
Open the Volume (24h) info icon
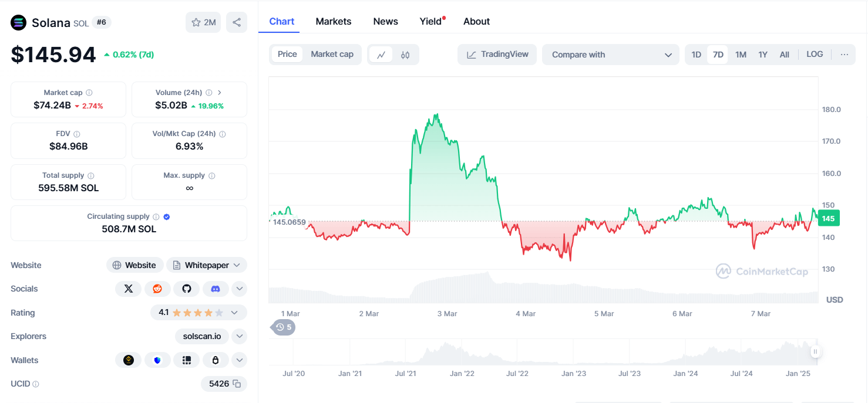pyautogui.click(x=209, y=93)
